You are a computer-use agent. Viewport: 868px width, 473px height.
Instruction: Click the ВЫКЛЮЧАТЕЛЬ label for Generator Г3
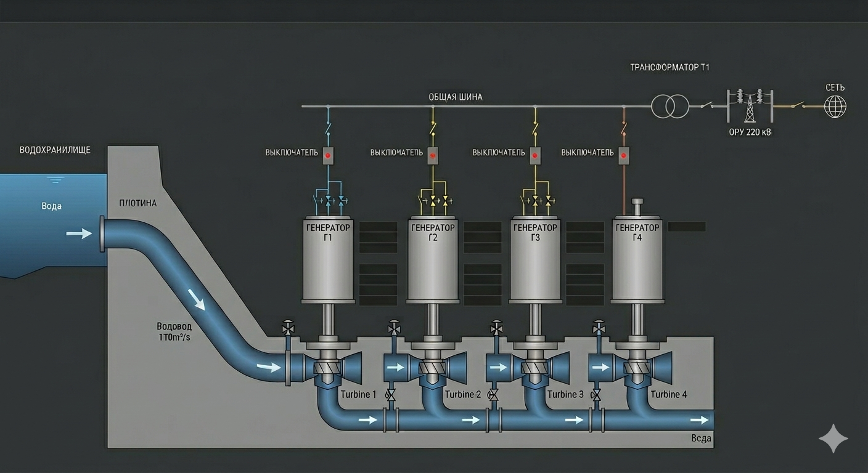coord(499,152)
